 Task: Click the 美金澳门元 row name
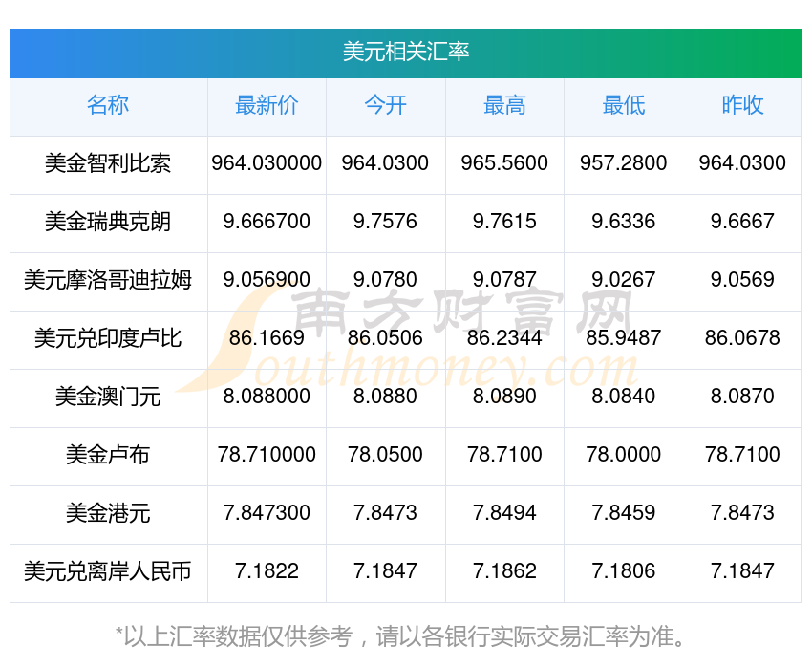coord(108,397)
